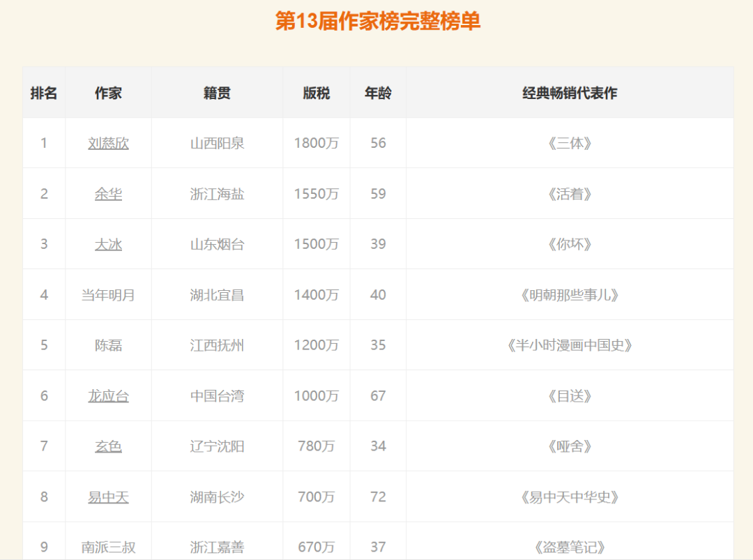
Task: Open the 刘慈欣 author link
Action: (x=108, y=143)
